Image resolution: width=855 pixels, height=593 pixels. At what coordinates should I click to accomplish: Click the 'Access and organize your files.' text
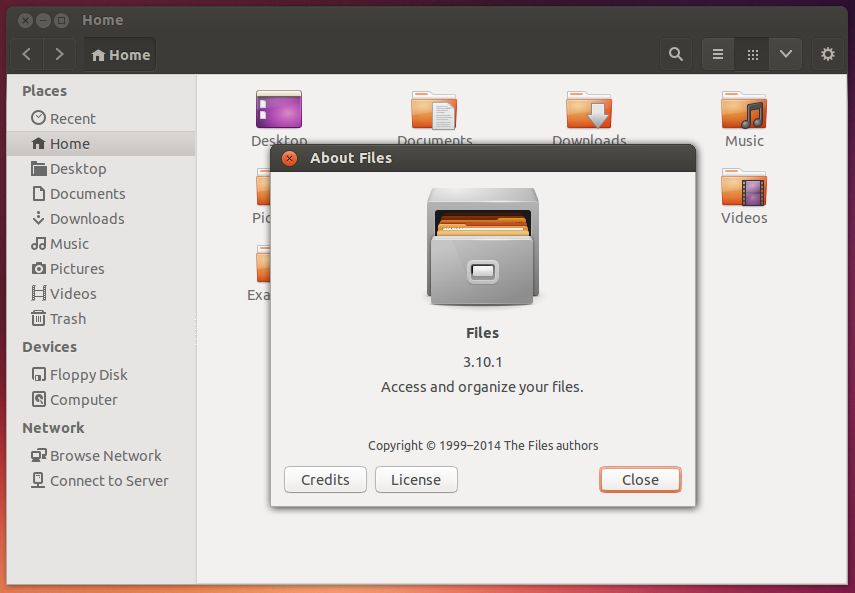tap(482, 387)
